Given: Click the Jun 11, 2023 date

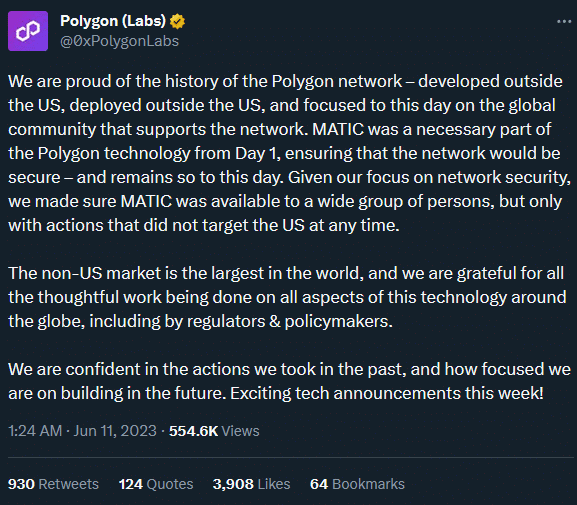Looking at the screenshot, I should point(115,431).
